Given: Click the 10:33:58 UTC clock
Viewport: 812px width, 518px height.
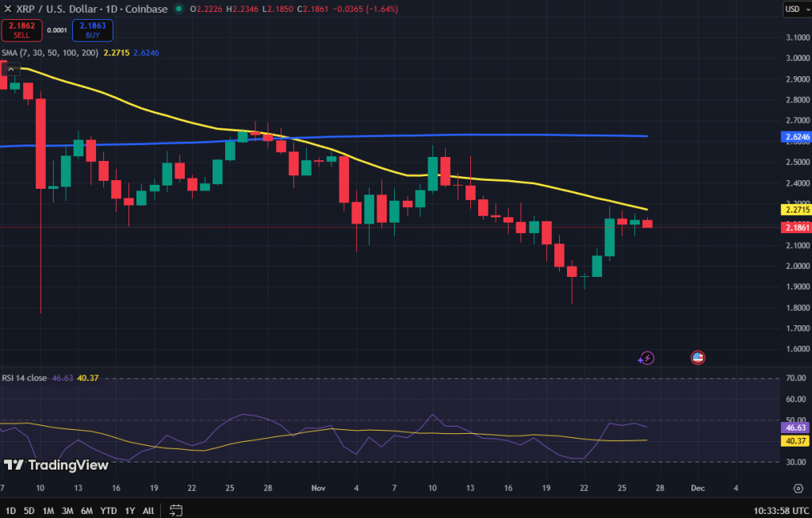Looking at the screenshot, I should [x=781, y=511].
